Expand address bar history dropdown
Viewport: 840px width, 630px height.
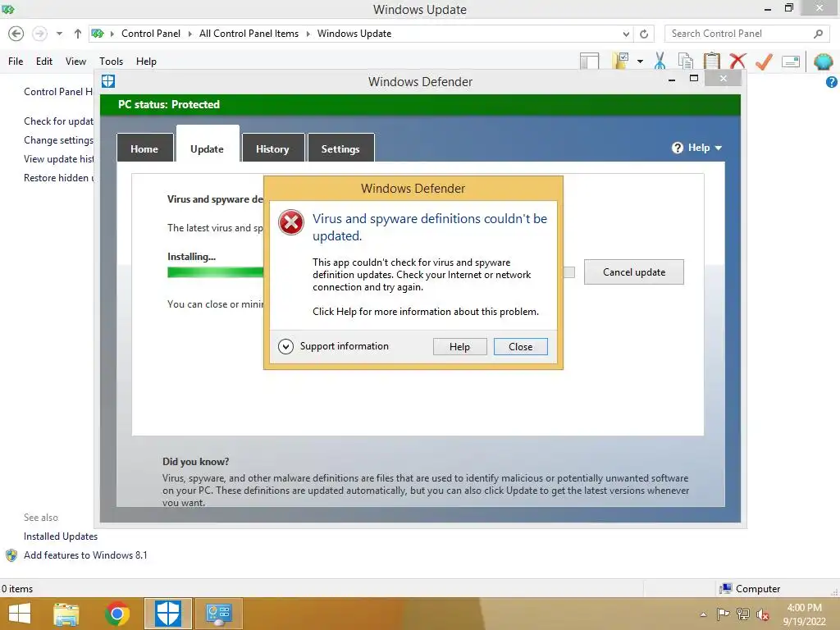coord(626,34)
